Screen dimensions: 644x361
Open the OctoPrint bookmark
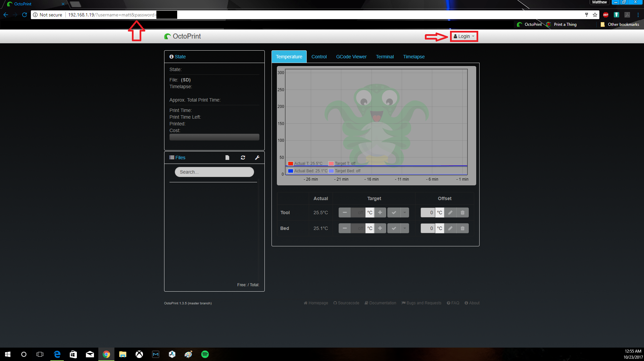pyautogui.click(x=529, y=24)
